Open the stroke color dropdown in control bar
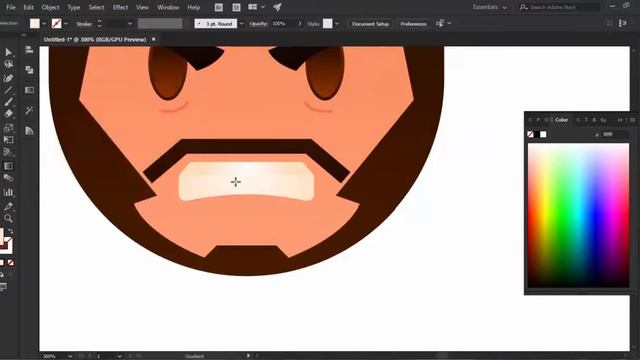640x360 pixels. [x=66, y=24]
